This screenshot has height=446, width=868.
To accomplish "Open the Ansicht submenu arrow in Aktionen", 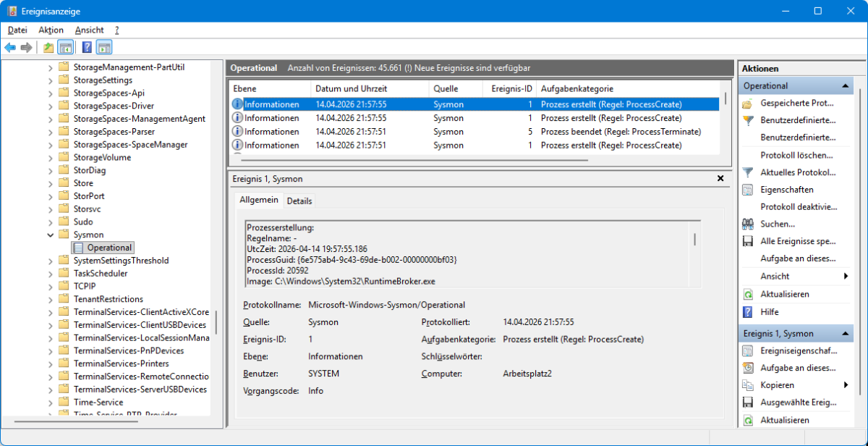I will coord(846,277).
